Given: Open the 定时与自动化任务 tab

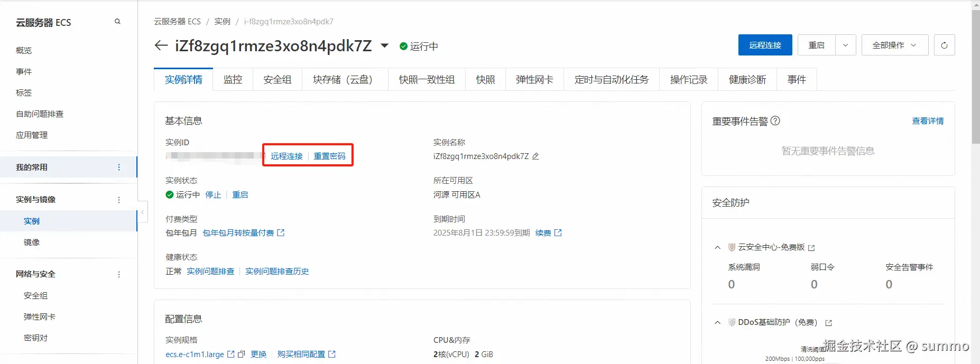Looking at the screenshot, I should 612,79.
